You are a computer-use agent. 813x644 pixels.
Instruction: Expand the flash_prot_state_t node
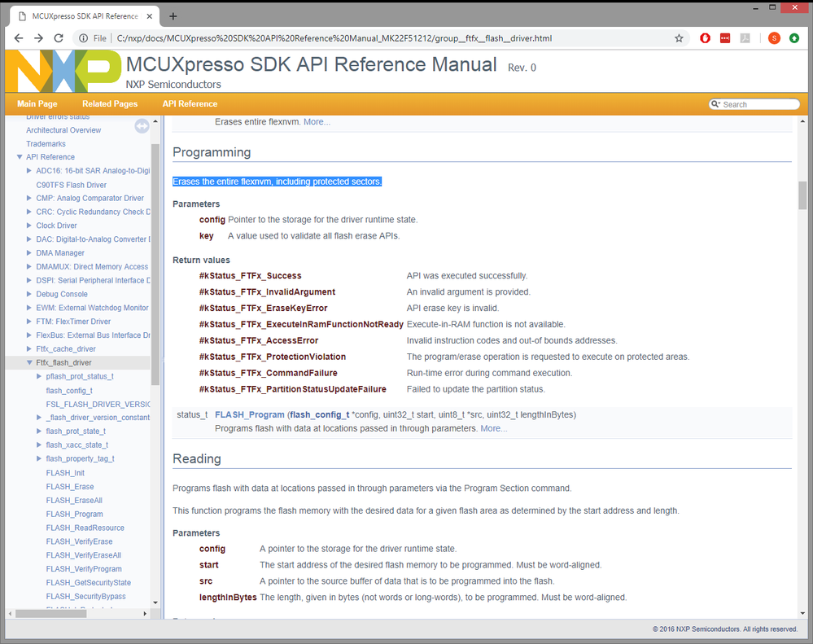pyautogui.click(x=39, y=432)
